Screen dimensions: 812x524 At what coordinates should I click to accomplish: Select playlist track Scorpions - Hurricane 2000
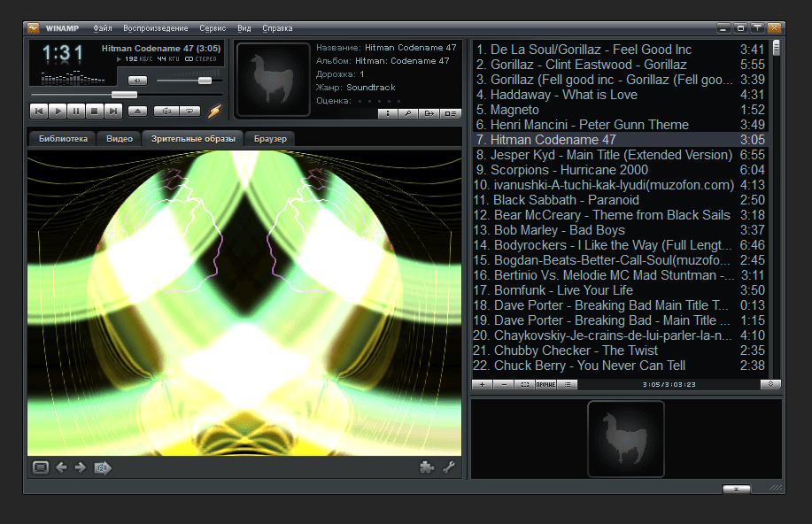point(619,170)
